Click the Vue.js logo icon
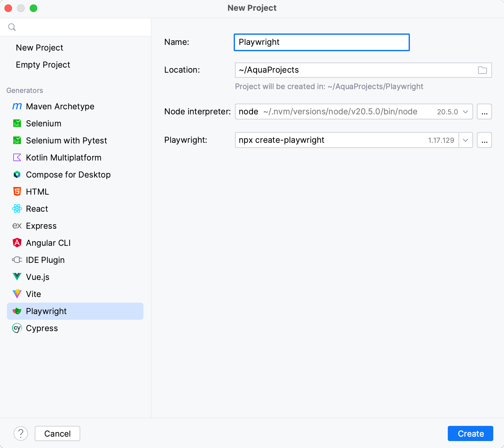This screenshot has height=448, width=504. point(17,277)
